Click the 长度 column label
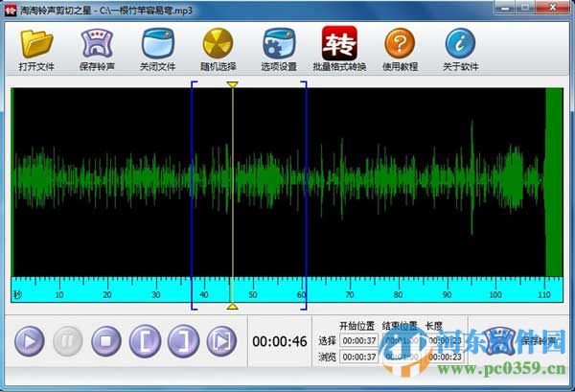 click(x=434, y=326)
